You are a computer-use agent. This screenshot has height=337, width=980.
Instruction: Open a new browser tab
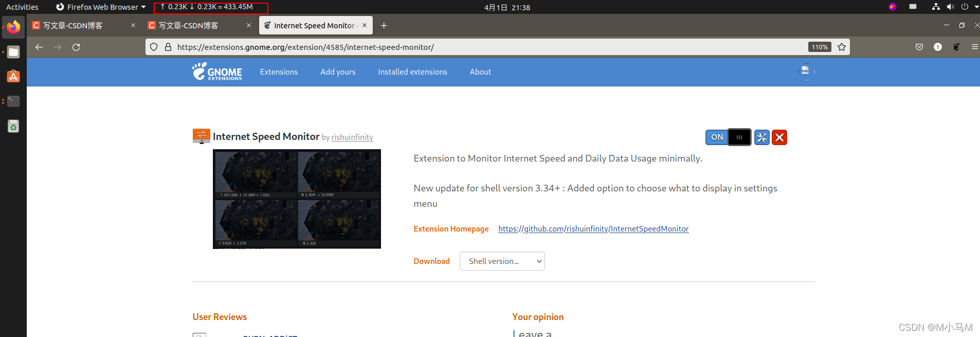384,25
